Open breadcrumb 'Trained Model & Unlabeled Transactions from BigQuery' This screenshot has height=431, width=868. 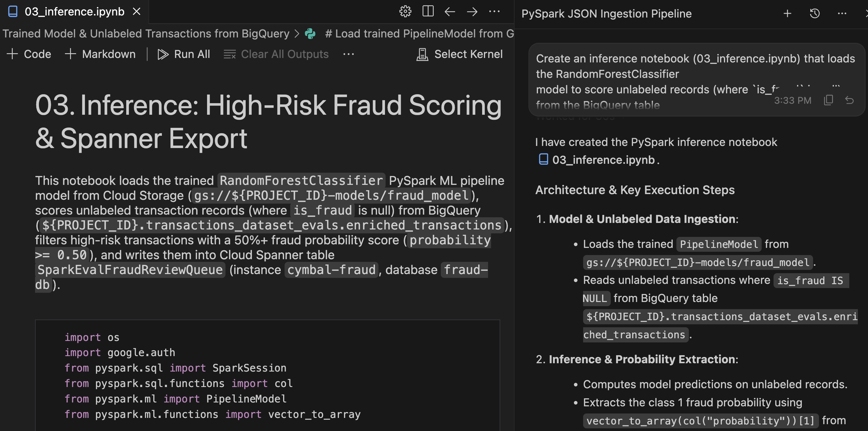tap(146, 33)
